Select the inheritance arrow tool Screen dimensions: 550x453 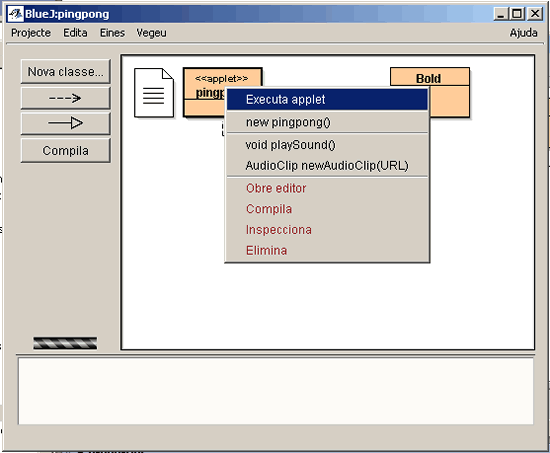pos(66,123)
